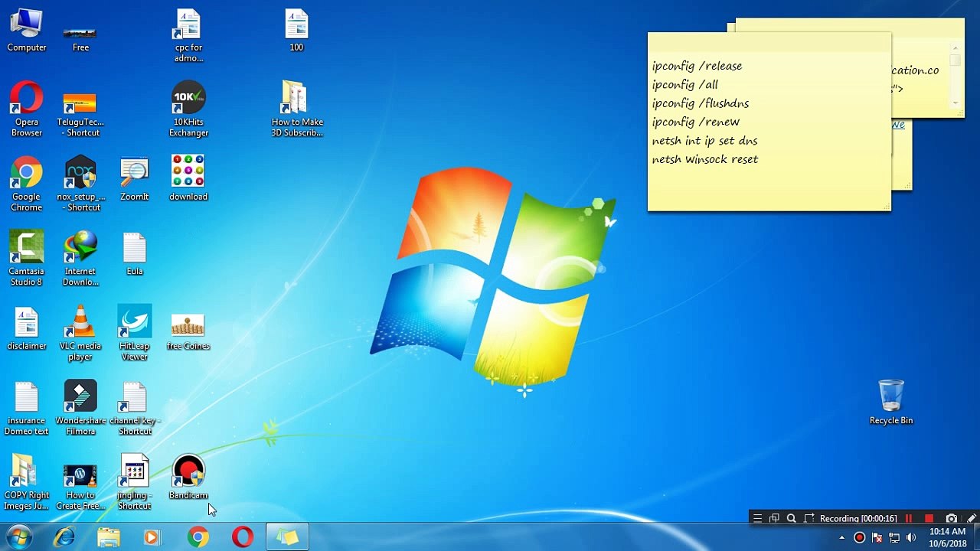The image size is (980, 551).
Task: Launch VLC media player icon
Action: [80, 334]
